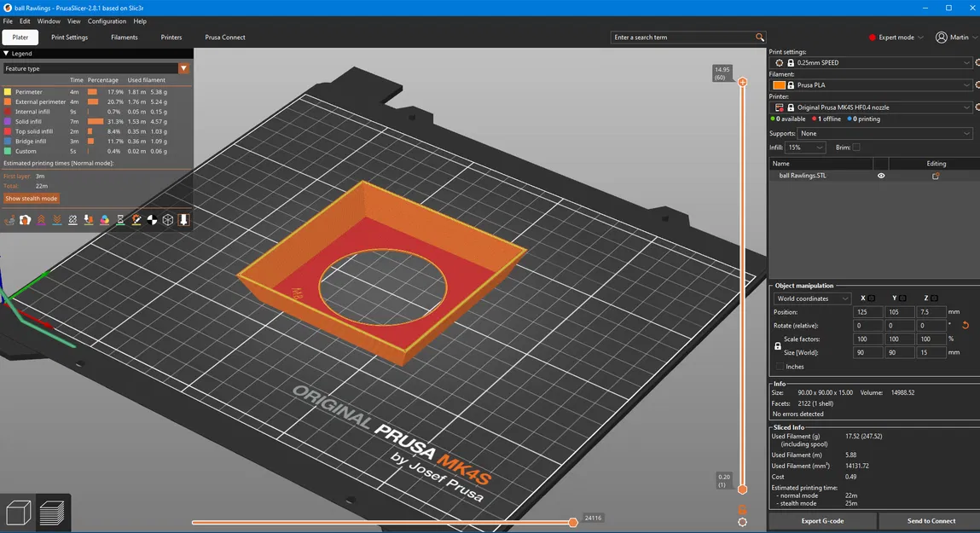Hide ball Rawlings.STL with the eye icon
980x533 pixels.
(881, 175)
